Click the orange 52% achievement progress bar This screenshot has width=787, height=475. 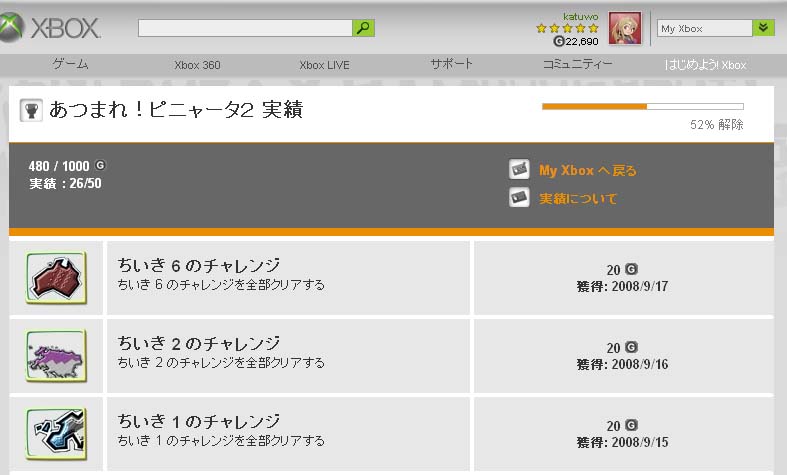(642, 106)
